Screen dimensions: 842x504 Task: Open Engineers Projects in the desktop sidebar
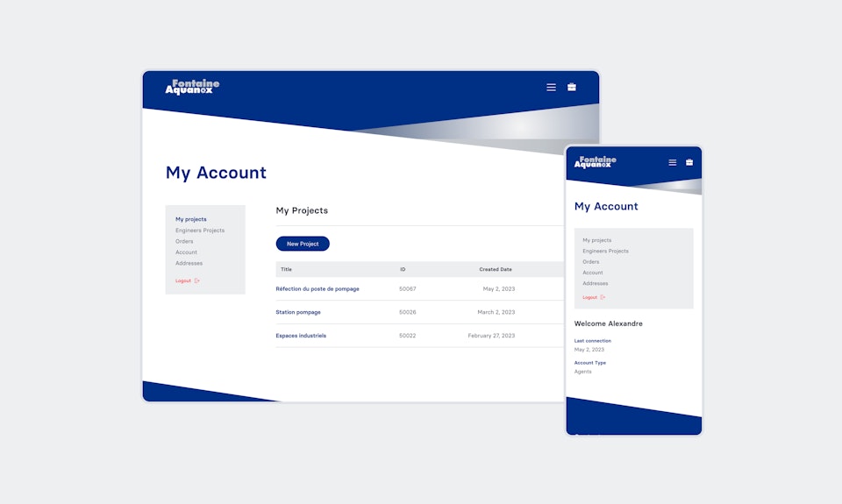[x=199, y=231]
